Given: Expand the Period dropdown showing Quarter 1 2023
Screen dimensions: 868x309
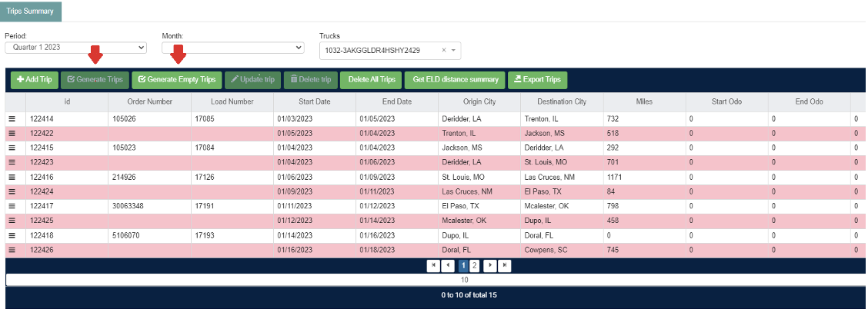Looking at the screenshot, I should point(76,48).
